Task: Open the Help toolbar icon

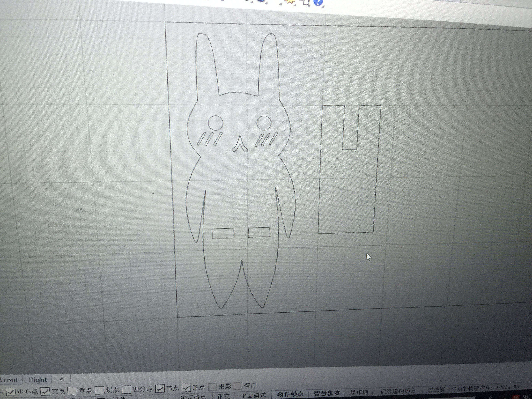Action: [x=318, y=3]
